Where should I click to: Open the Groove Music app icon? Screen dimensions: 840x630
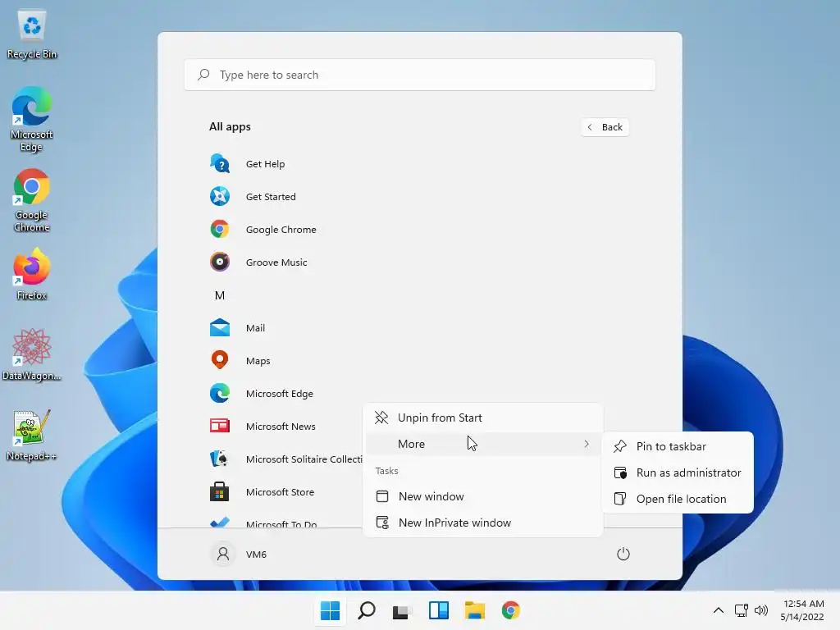(220, 262)
